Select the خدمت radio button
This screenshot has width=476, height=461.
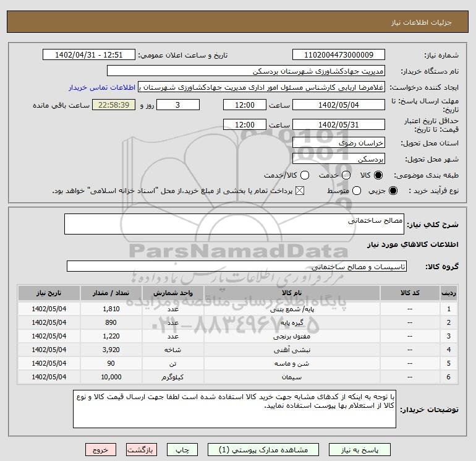346,175
